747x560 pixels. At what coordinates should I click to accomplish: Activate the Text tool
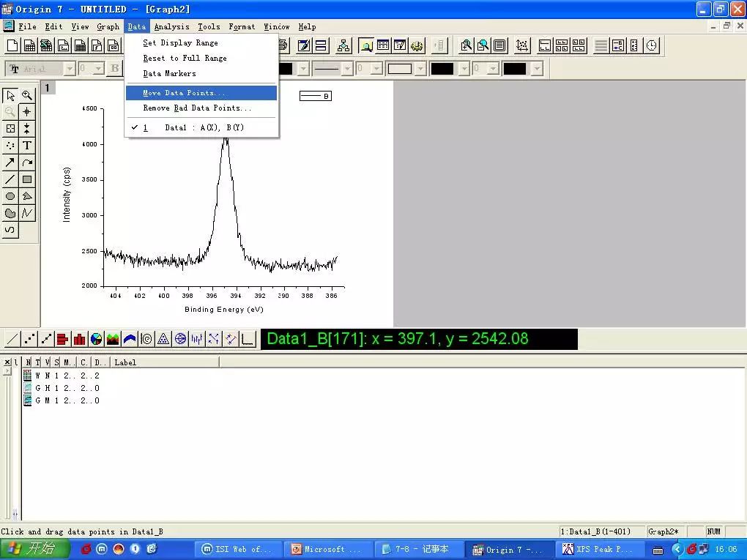point(27,146)
